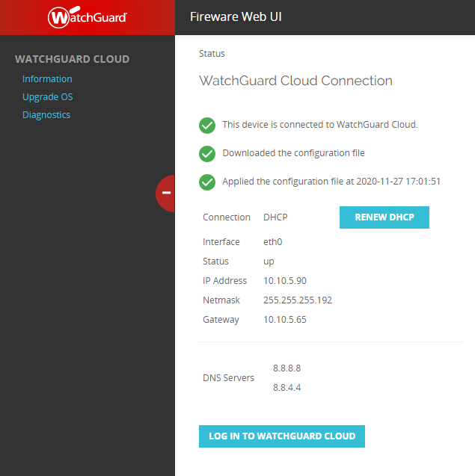Click the 'Applied the configuration file' timestamp text
This screenshot has width=475, height=476.
pyautogui.click(x=331, y=182)
